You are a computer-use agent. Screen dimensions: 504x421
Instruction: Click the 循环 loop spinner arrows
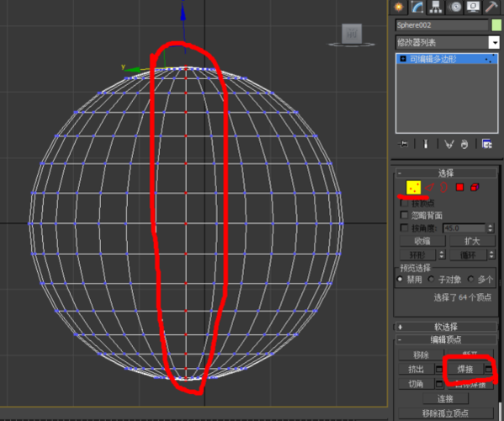coord(491,255)
